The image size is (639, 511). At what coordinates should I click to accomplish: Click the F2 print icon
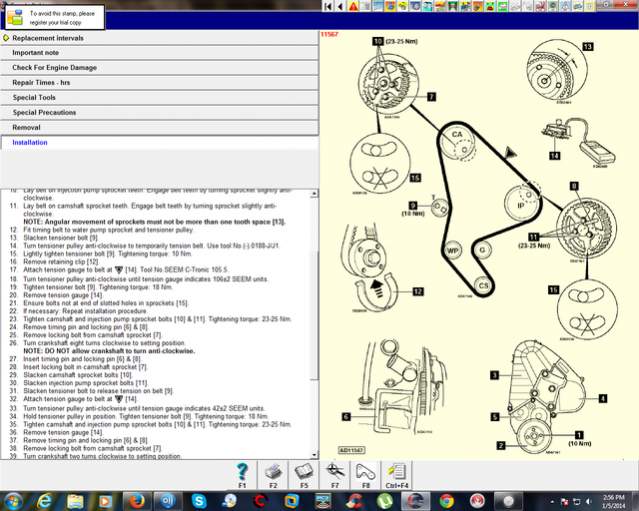273,475
